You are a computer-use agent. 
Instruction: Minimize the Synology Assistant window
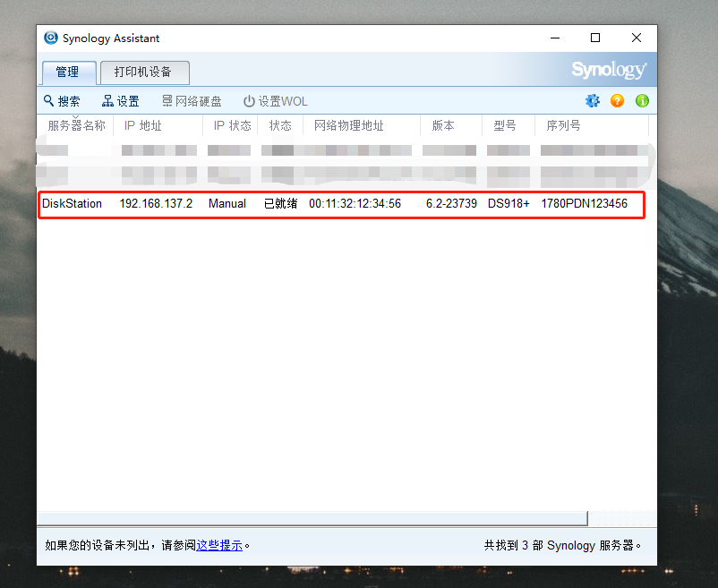click(555, 38)
